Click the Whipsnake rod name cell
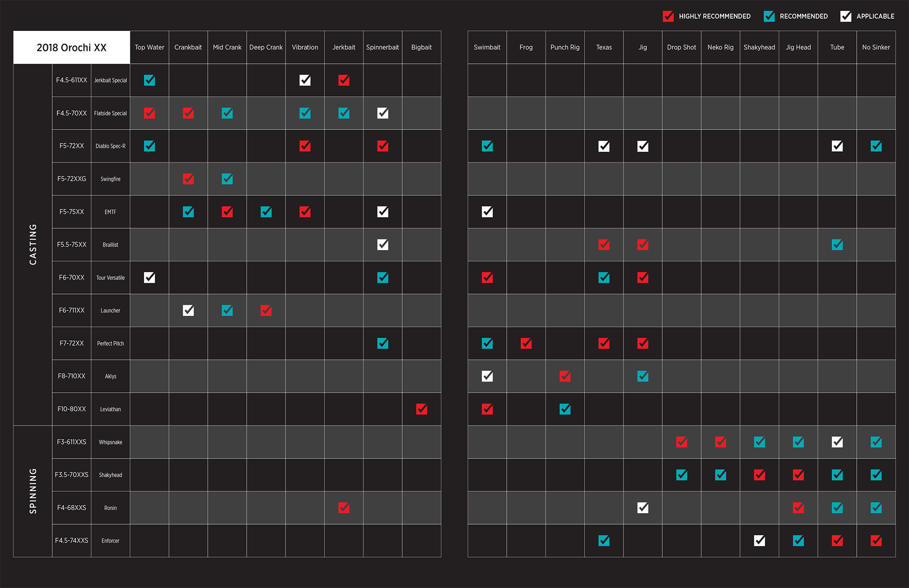This screenshot has height=588, width=909. [110, 442]
